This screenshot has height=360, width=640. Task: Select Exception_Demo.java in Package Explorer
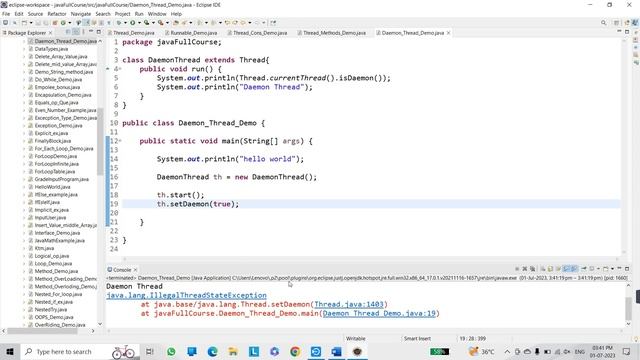pyautogui.click(x=58, y=126)
